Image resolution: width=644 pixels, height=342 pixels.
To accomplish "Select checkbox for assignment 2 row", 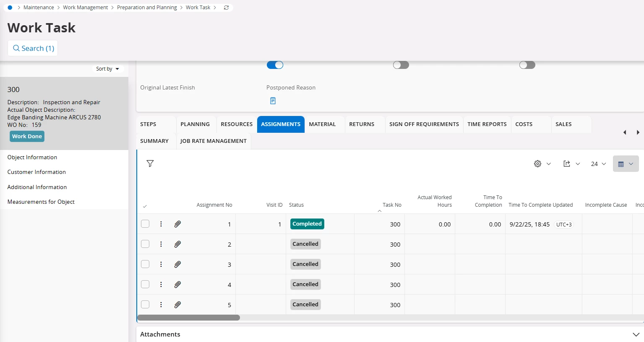I will coord(145,244).
